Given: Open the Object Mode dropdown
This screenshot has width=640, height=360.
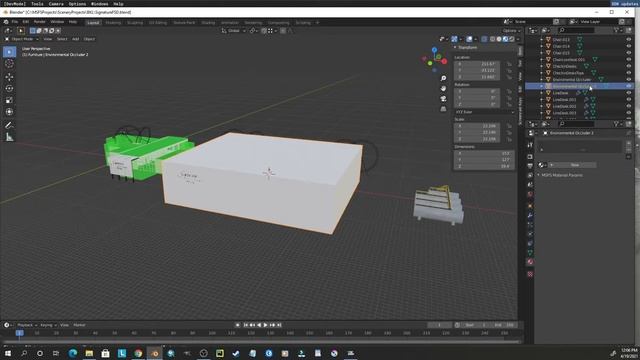Looking at the screenshot, I should pos(22,39).
